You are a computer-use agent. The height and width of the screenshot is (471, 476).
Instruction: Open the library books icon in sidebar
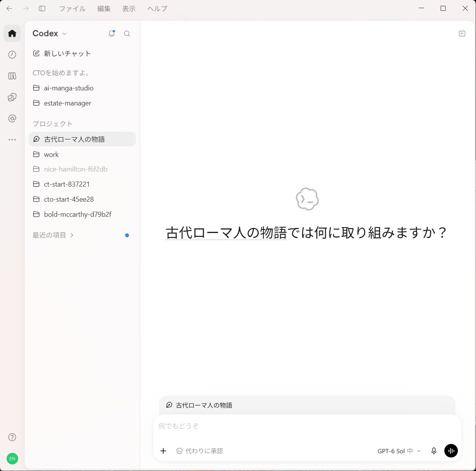tap(12, 76)
